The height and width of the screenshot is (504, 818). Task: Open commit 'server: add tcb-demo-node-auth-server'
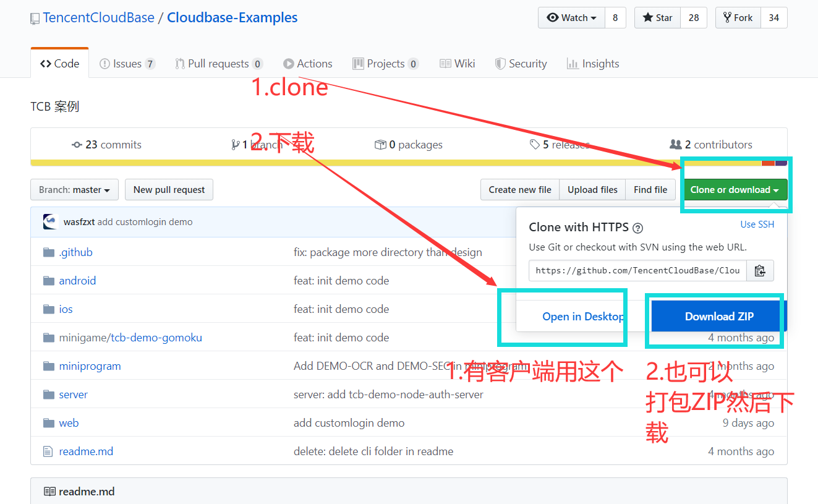coord(388,394)
